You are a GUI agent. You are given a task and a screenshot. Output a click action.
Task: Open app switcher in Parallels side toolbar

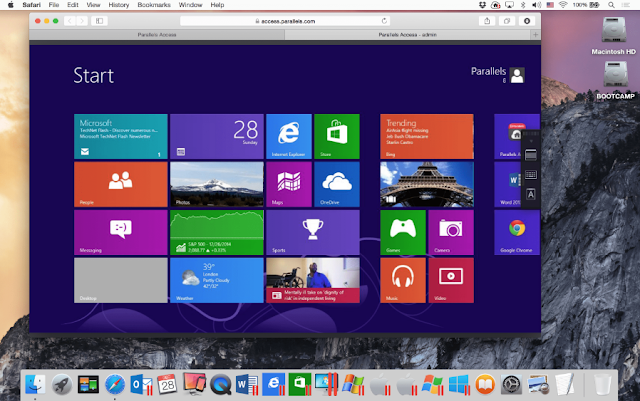(531, 155)
